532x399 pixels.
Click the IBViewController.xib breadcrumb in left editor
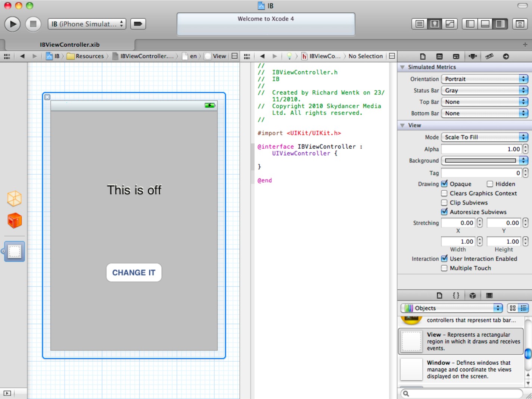pos(143,56)
